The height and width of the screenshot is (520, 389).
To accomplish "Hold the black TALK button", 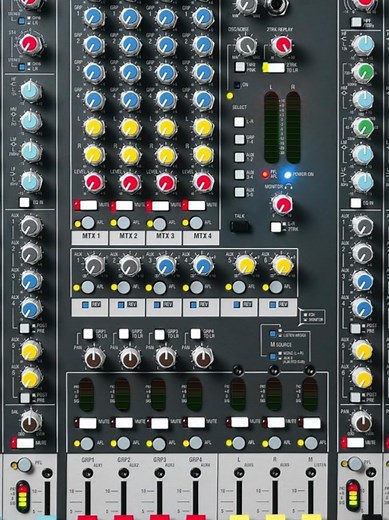I will coord(239,226).
